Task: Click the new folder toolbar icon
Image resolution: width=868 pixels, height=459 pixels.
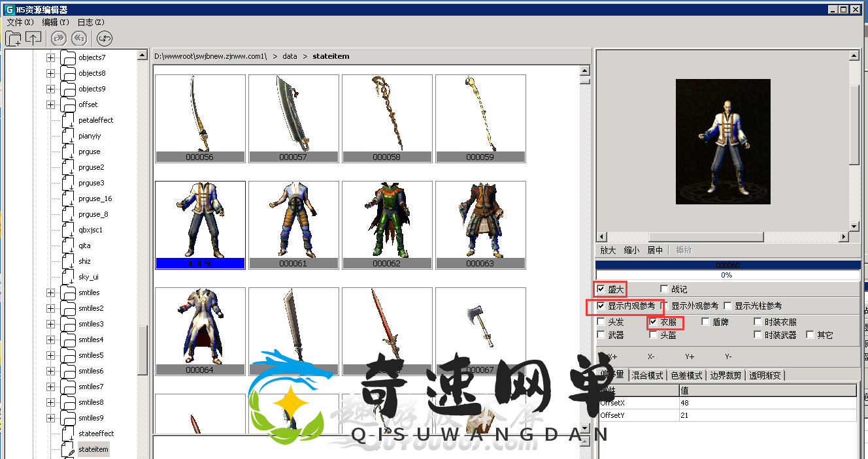Action: (13, 39)
